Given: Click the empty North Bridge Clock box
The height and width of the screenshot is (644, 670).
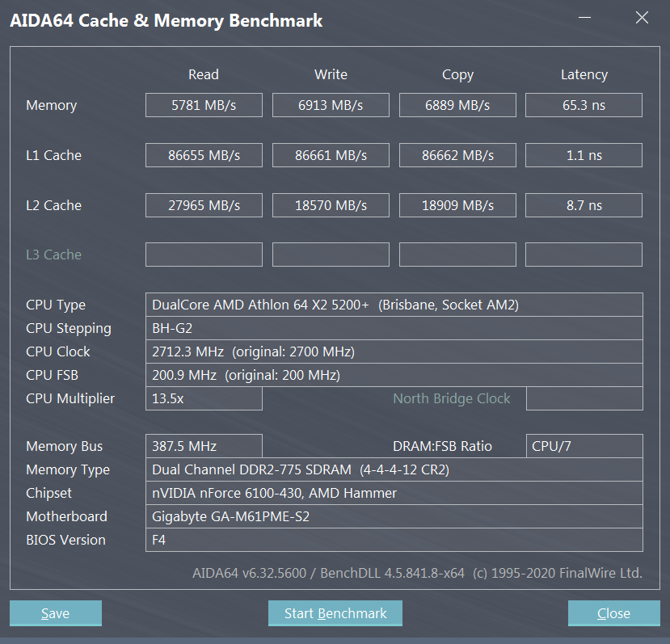Looking at the screenshot, I should tap(584, 398).
